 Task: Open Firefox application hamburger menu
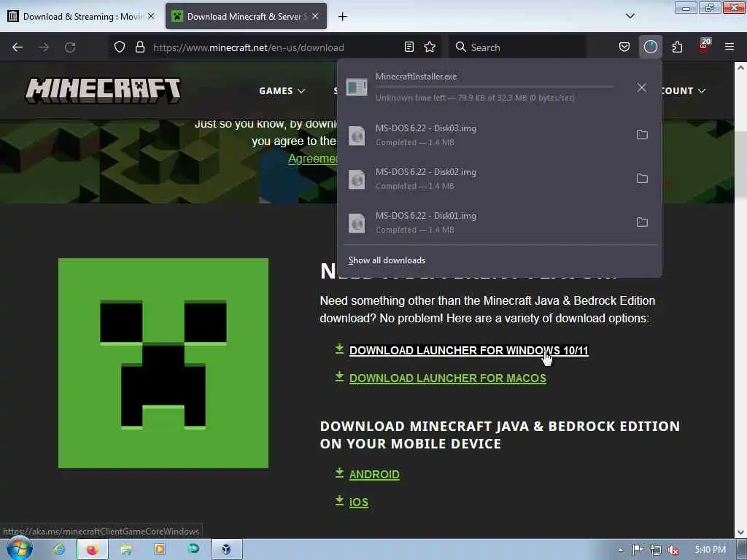tap(729, 47)
